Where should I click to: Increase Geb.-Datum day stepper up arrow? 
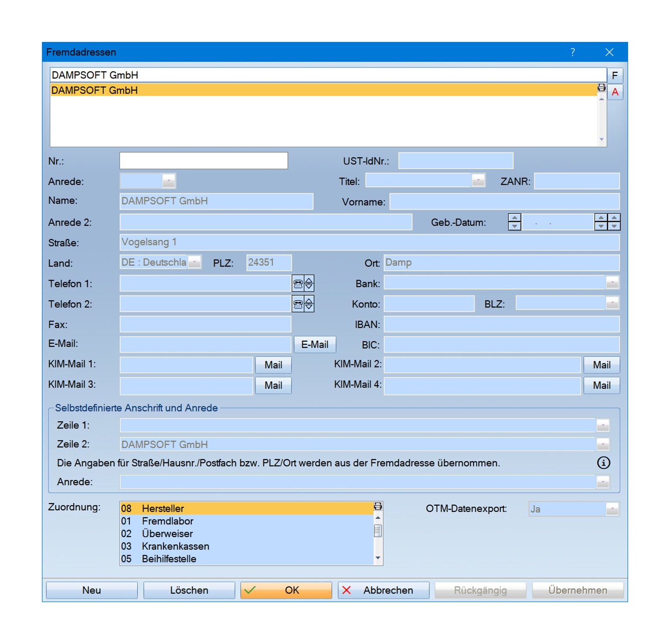(515, 218)
